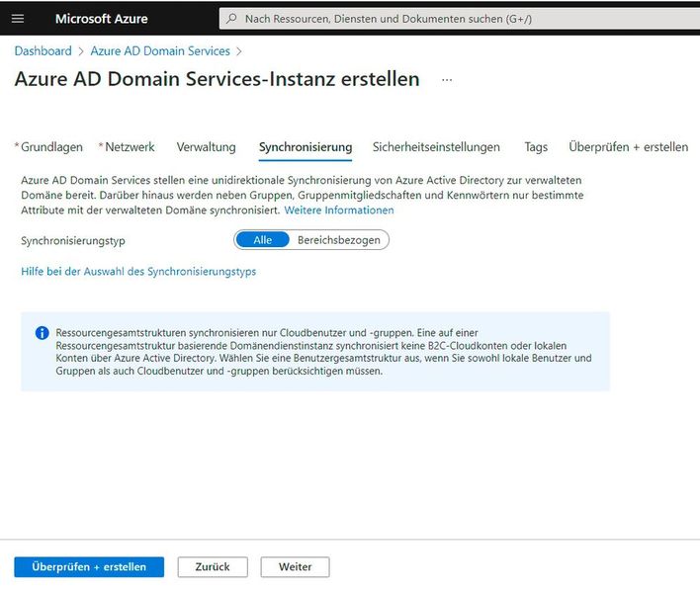Go to the Tags tab

click(536, 147)
